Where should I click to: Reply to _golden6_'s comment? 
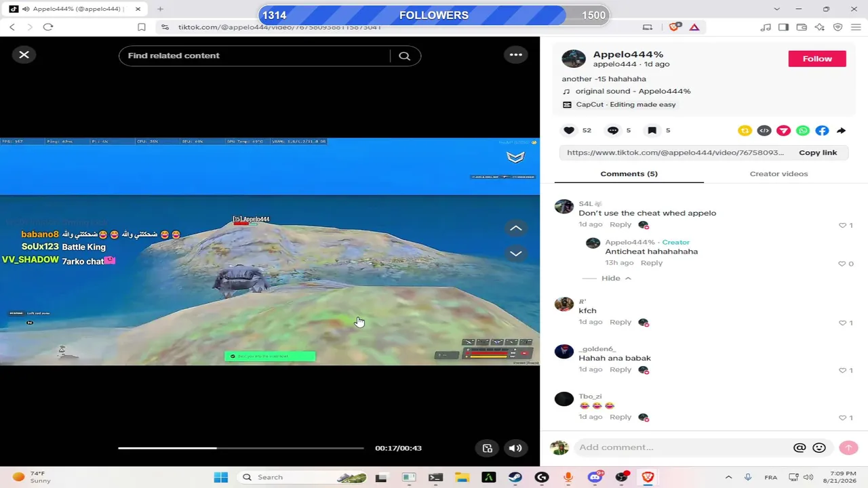click(x=620, y=369)
